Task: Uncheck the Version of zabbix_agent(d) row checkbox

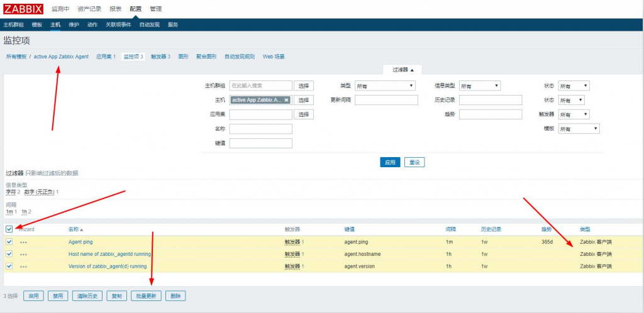Action: (9, 266)
